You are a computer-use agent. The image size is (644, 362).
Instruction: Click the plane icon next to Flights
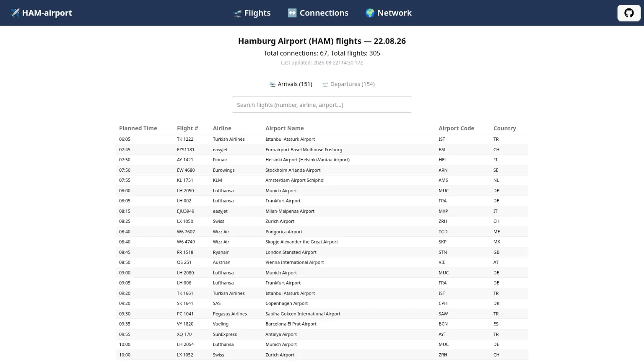237,13
